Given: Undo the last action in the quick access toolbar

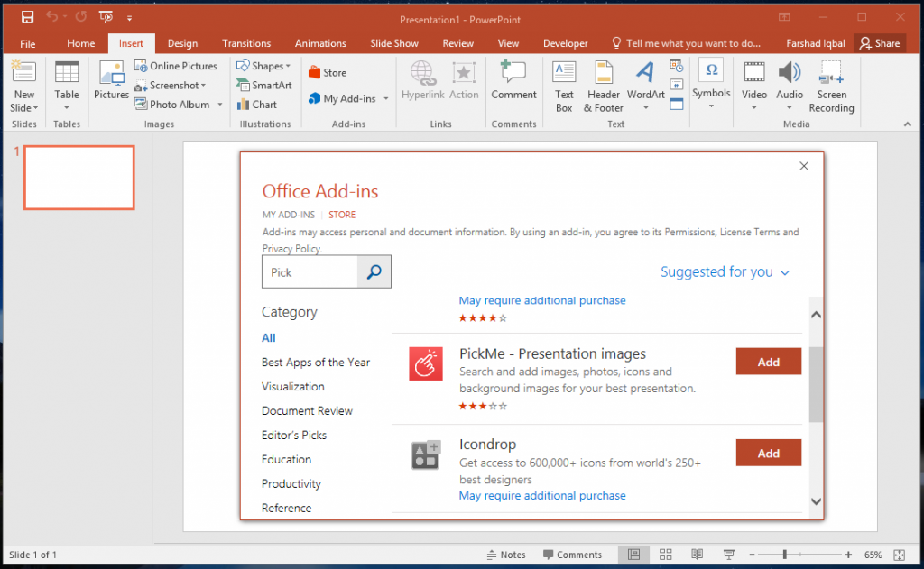Looking at the screenshot, I should (x=51, y=17).
